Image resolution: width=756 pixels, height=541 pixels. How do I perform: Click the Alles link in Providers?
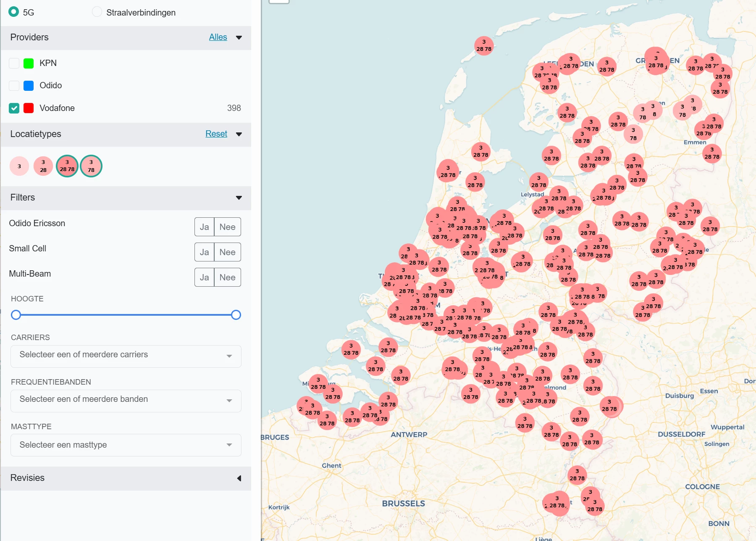pos(218,37)
